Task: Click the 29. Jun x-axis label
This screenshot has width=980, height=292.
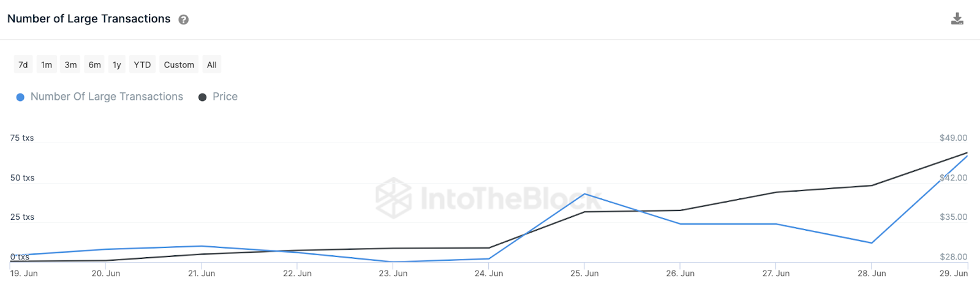Action: tap(953, 274)
